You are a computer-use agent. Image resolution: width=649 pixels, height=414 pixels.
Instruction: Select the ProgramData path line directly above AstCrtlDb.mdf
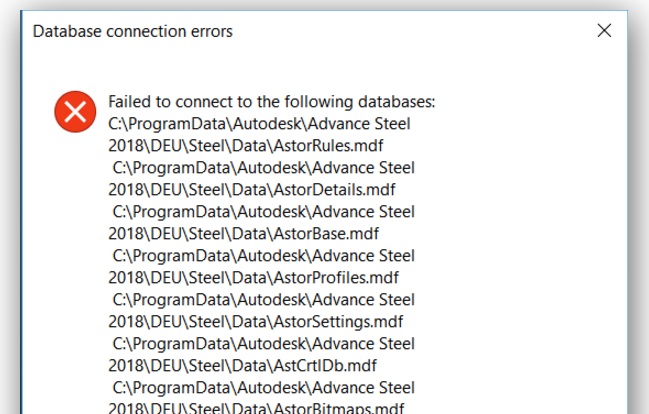click(x=264, y=343)
